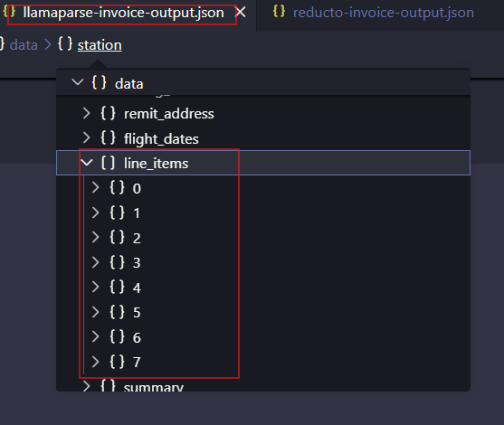This screenshot has height=425, width=504.
Task: Open the reducto-invoice-output.json tab
Action: pyautogui.click(x=383, y=13)
